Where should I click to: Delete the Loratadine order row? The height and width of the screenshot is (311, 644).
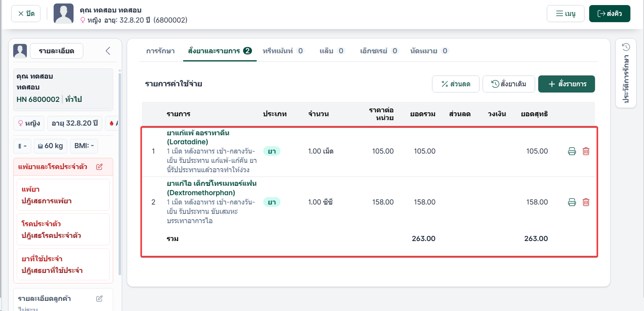(586, 151)
